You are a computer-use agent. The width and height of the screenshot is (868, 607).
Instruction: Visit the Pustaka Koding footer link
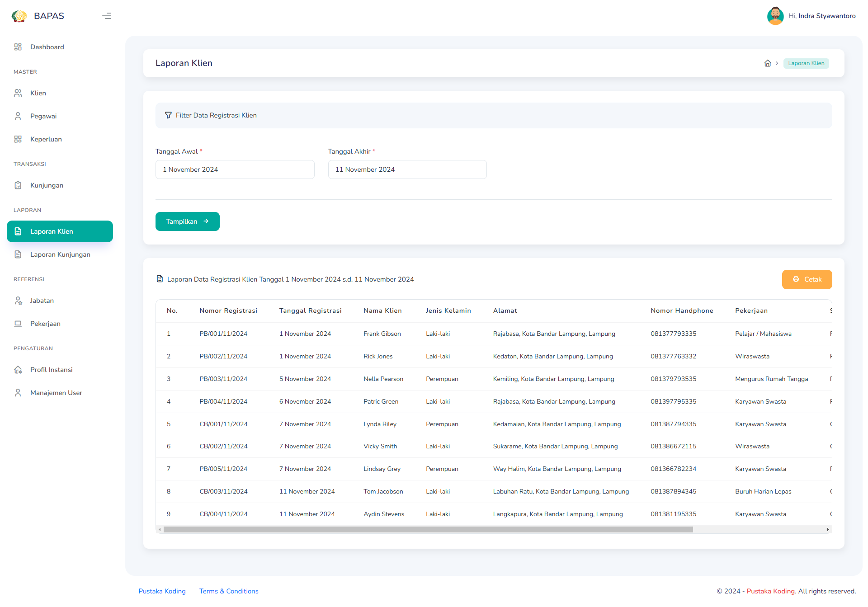coord(162,591)
